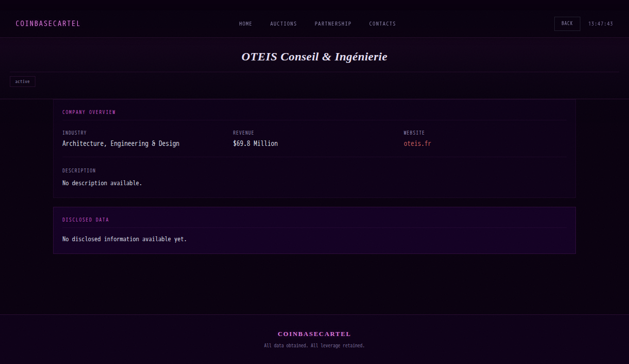Screen dimensions: 629x364
Task: Click the COMPANY OVERVIEW heading
Action: tap(89, 112)
